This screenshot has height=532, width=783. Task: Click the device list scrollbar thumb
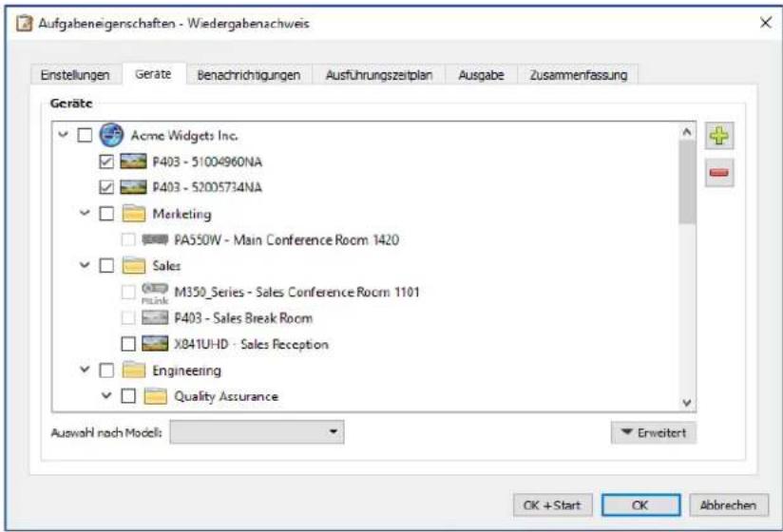687,182
